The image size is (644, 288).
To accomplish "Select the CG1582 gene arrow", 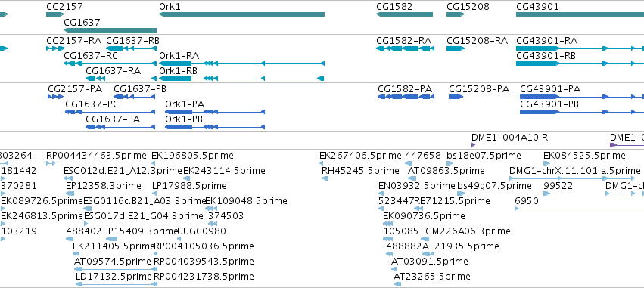I will click(x=404, y=14).
